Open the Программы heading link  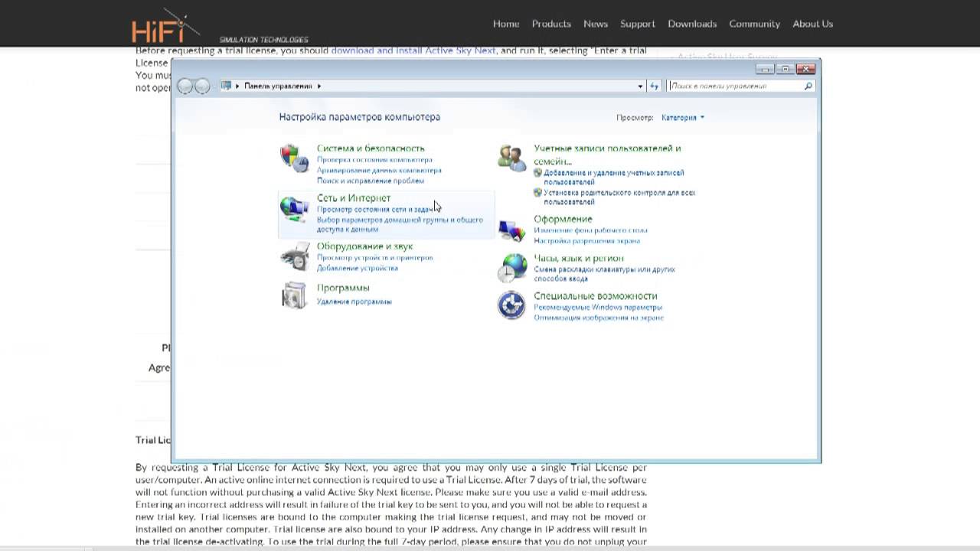(343, 288)
